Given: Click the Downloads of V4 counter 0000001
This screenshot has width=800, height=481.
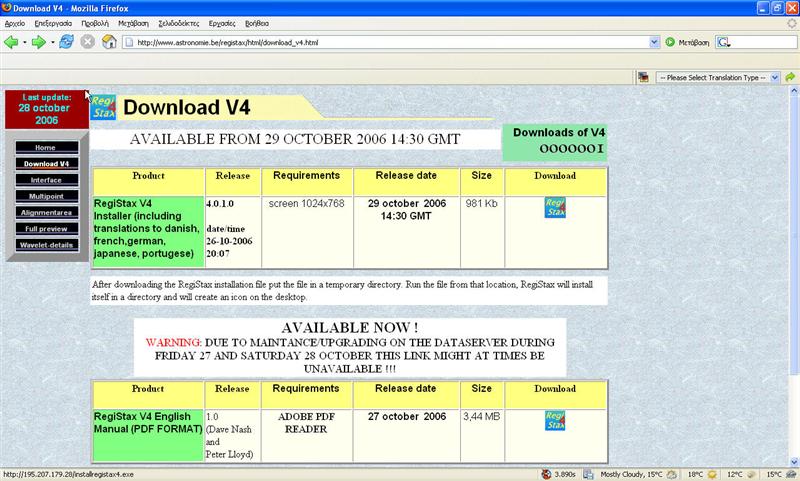Looking at the screenshot, I should pyautogui.click(x=571, y=148).
